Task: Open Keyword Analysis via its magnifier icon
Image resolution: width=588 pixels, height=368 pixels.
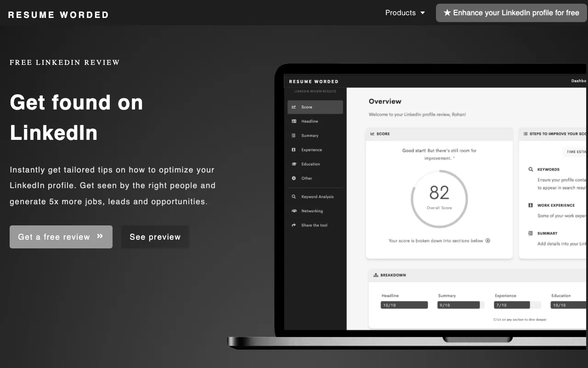Action: (x=294, y=197)
